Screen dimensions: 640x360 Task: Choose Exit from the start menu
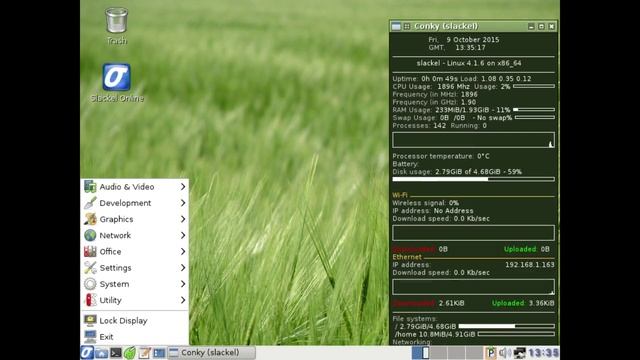click(x=135, y=337)
